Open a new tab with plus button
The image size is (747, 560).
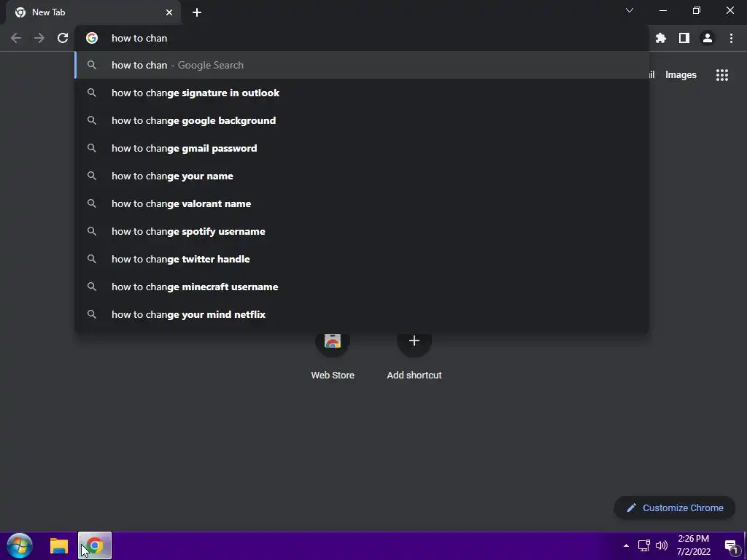tap(197, 12)
